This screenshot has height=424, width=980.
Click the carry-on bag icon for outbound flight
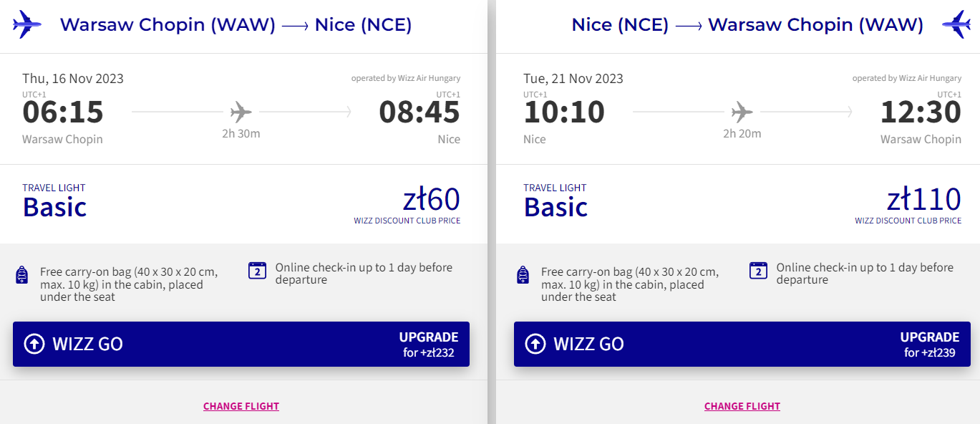coord(22,274)
